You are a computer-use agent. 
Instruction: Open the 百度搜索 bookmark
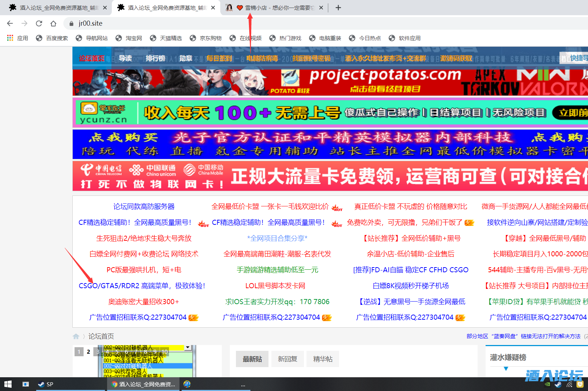click(x=52, y=38)
